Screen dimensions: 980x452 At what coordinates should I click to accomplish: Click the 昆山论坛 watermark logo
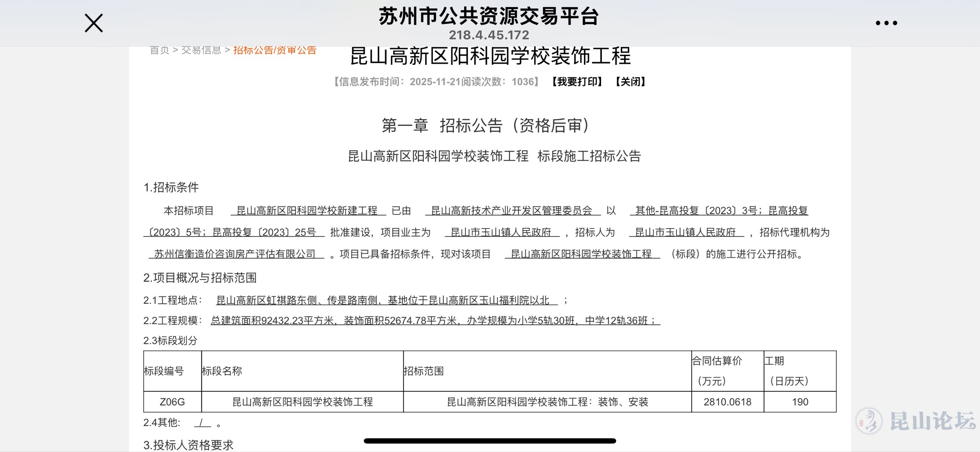pos(916,420)
